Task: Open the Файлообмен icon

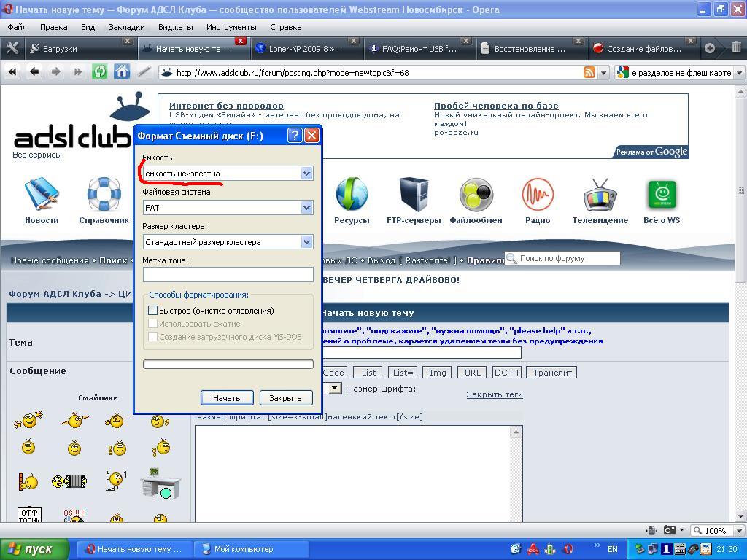Action: click(x=476, y=195)
